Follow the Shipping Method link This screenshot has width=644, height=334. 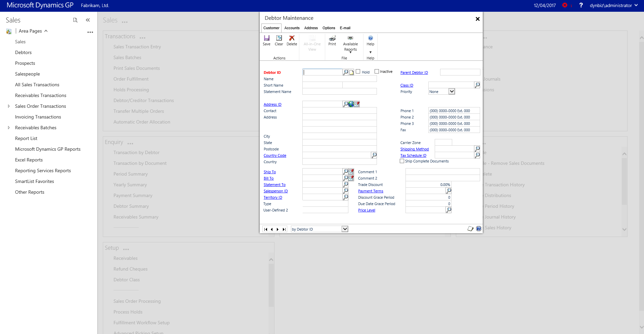tap(414, 149)
